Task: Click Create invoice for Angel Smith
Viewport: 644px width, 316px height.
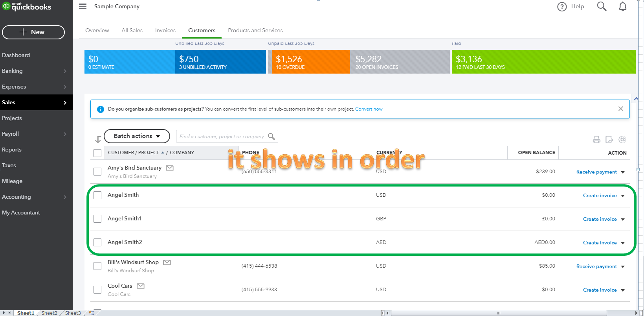Action: point(600,196)
